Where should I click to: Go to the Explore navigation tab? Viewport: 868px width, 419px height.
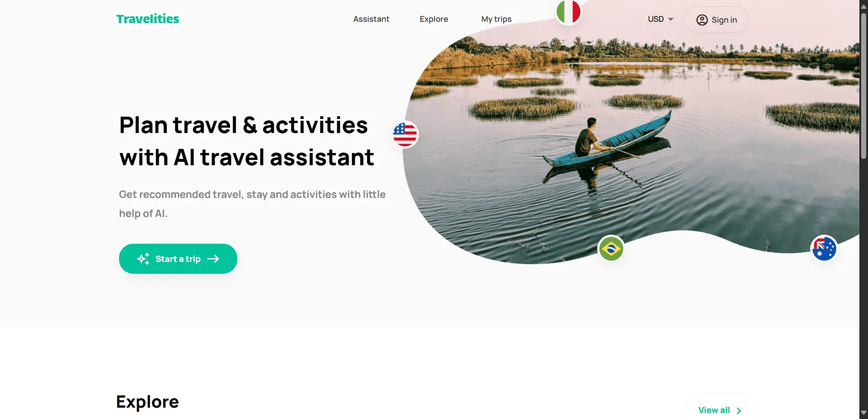click(434, 19)
